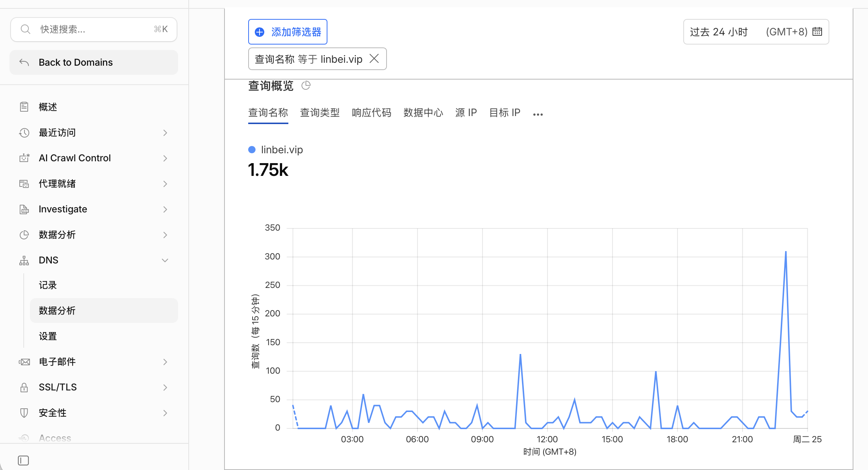Click the 数据分析 pie chart sidebar icon
868x470 pixels.
[x=24, y=235]
